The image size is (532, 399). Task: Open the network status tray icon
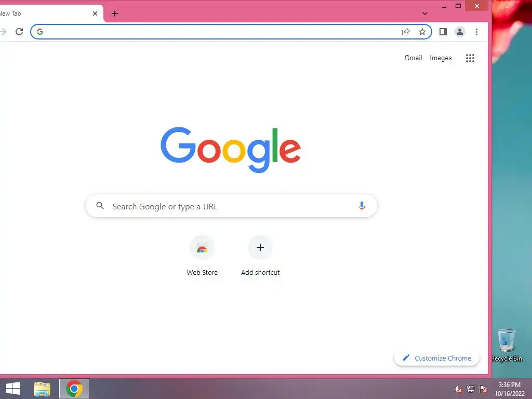pos(471,389)
